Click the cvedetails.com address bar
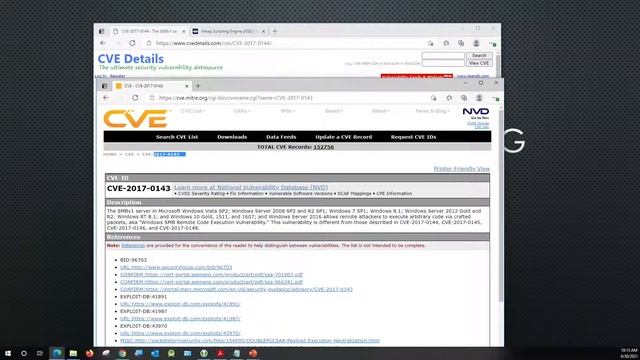This screenshot has height=360, width=640. (x=213, y=43)
